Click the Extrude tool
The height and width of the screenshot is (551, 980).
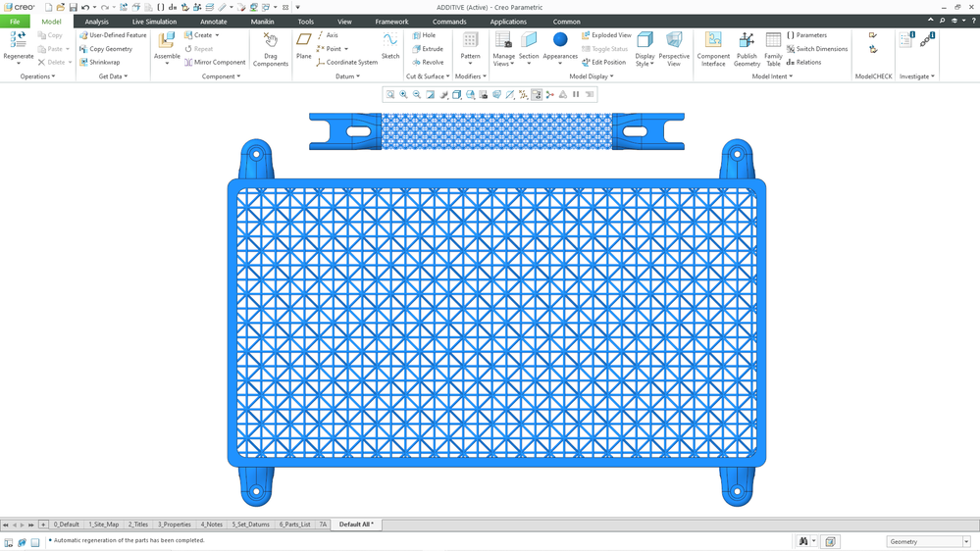click(x=428, y=49)
